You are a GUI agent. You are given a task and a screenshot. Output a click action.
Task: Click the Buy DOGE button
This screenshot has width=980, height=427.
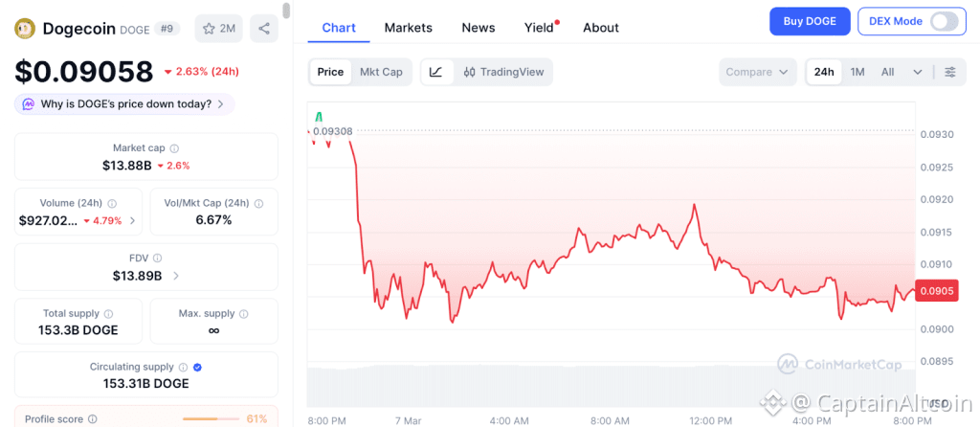coord(810,21)
